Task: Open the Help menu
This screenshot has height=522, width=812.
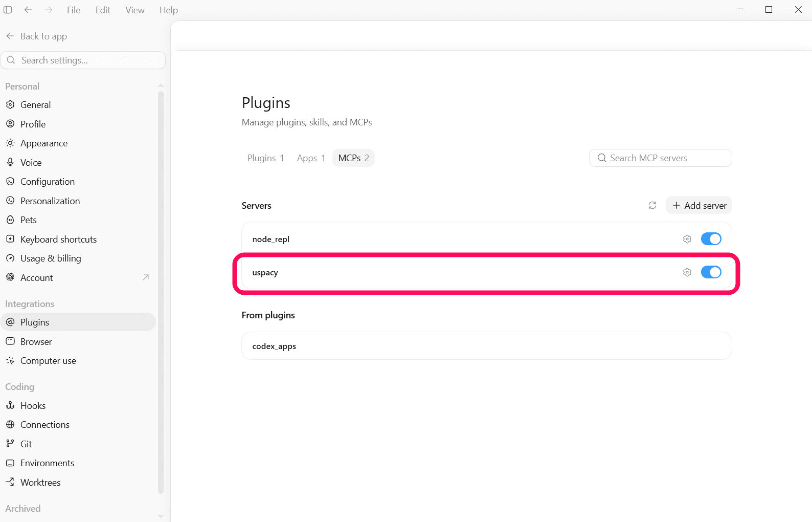Action: click(x=168, y=10)
